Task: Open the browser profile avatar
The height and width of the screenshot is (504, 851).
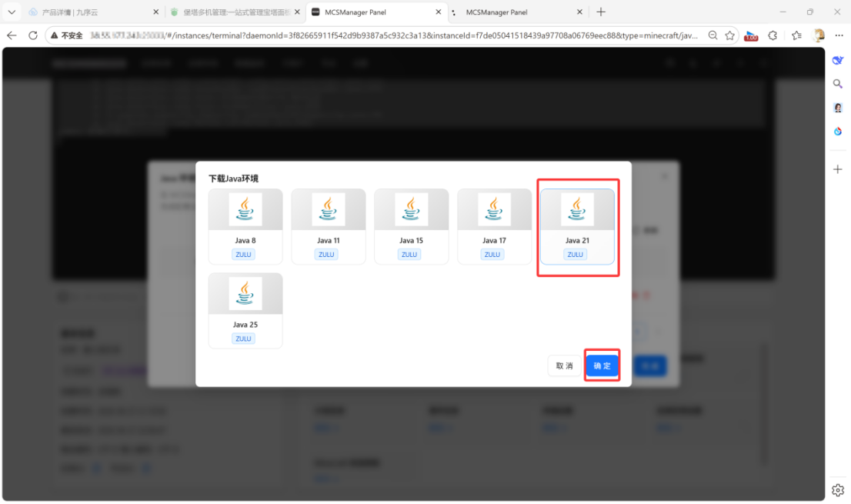Action: coord(819,35)
